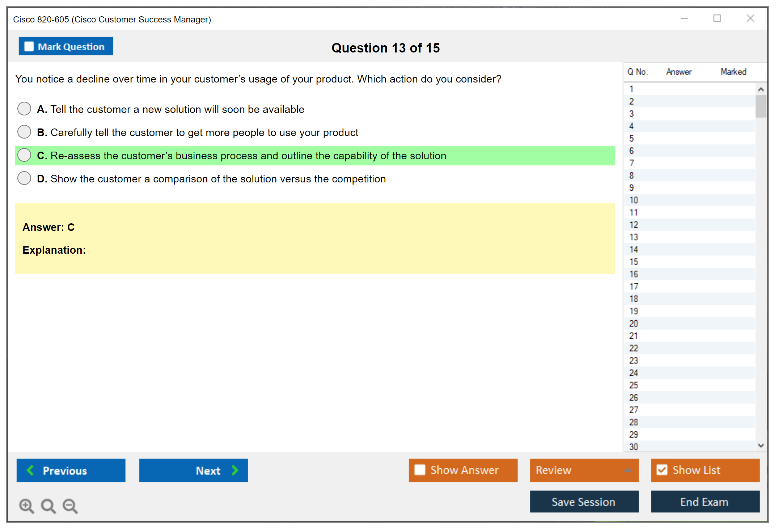This screenshot has height=532, width=778.
Task: Click the Answer column header
Action: pos(678,72)
